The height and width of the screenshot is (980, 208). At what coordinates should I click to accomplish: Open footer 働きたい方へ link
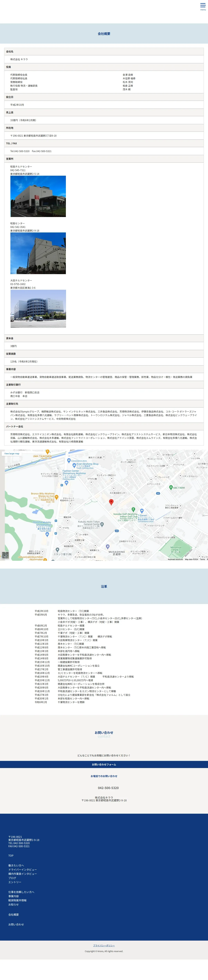click(16, 865)
